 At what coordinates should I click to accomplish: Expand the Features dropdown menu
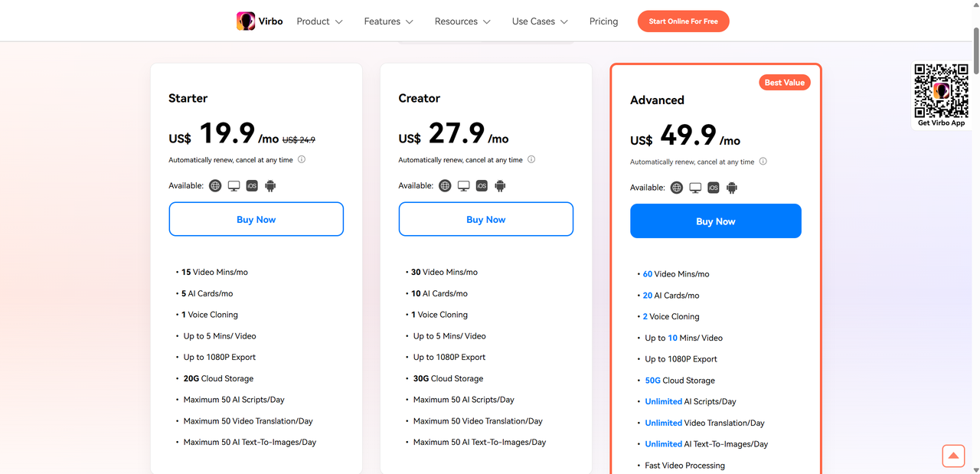point(388,21)
